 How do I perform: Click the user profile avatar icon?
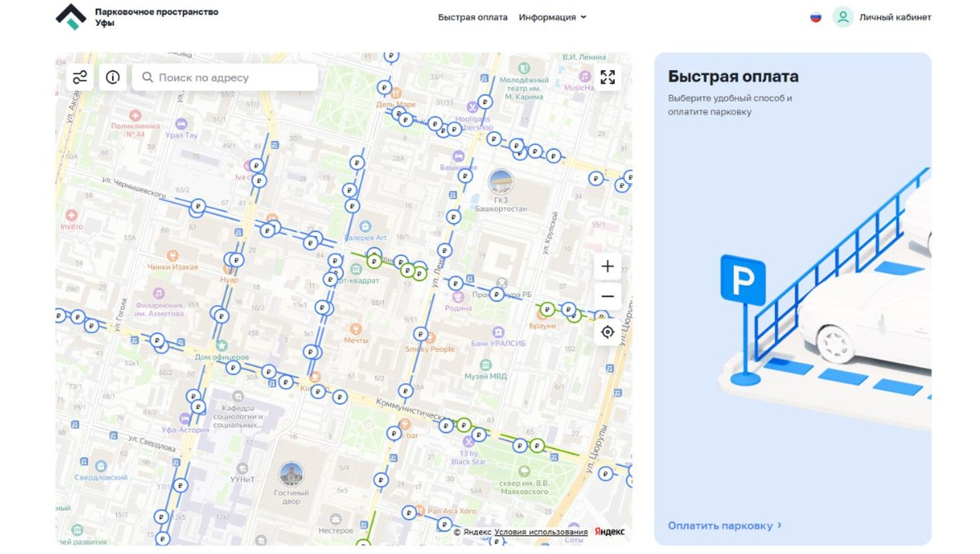[x=843, y=17]
